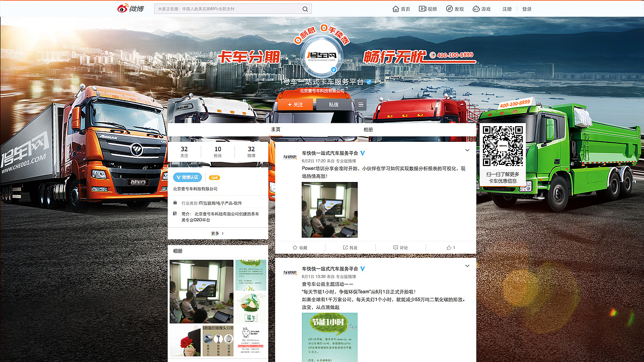
Task: Click the 专业版微博 source link on the 6月1日 post
Action: coord(346,277)
